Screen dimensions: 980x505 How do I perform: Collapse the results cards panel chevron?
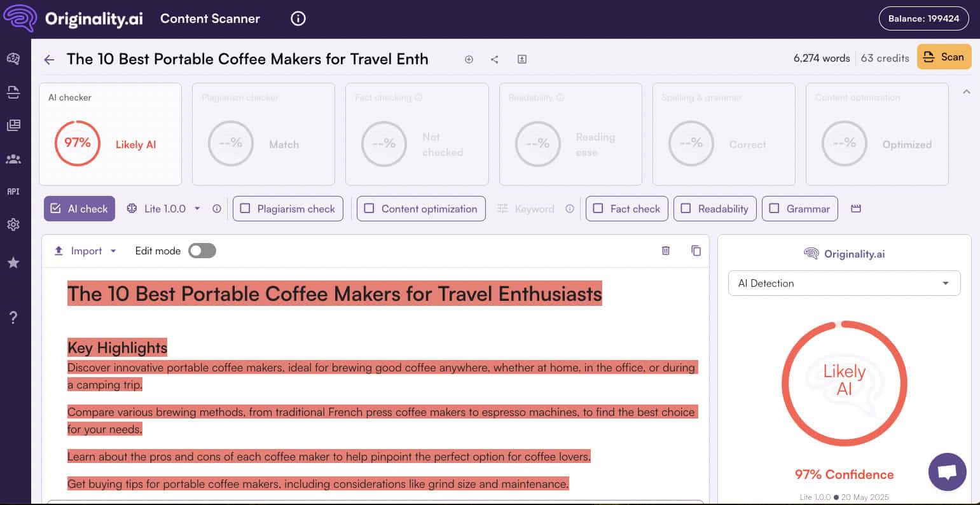[966, 92]
